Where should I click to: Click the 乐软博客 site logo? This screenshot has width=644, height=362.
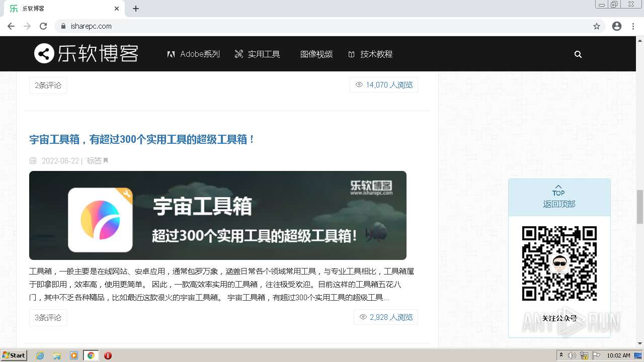[x=86, y=53]
